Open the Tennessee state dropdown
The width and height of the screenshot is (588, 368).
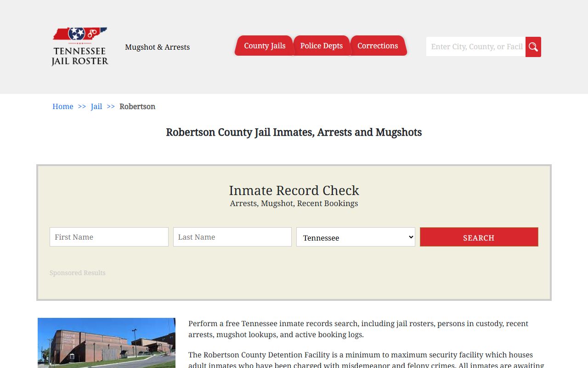pyautogui.click(x=356, y=237)
